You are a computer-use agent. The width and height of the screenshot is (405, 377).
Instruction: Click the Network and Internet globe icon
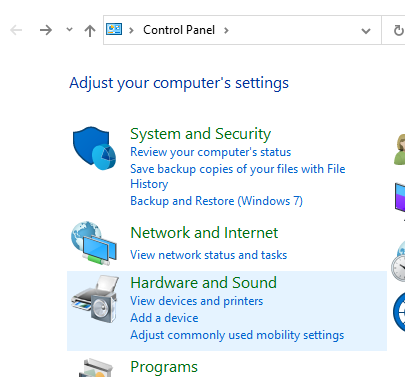coord(94,243)
